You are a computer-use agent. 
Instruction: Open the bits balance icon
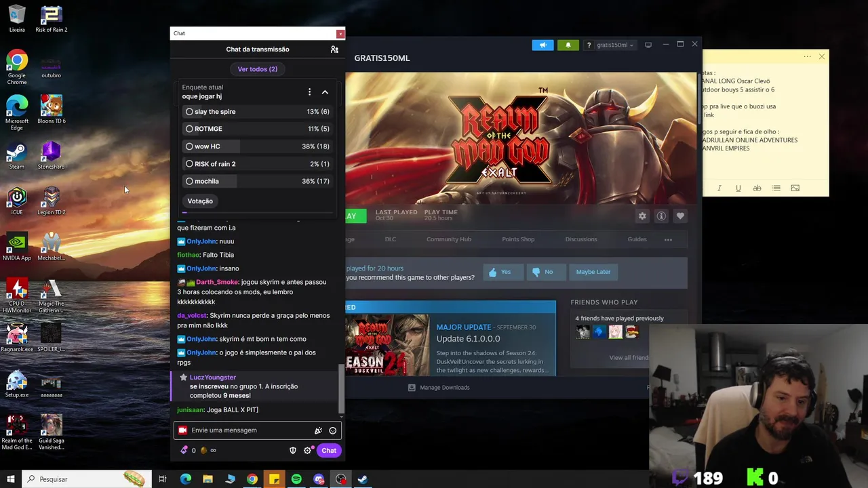tap(184, 450)
